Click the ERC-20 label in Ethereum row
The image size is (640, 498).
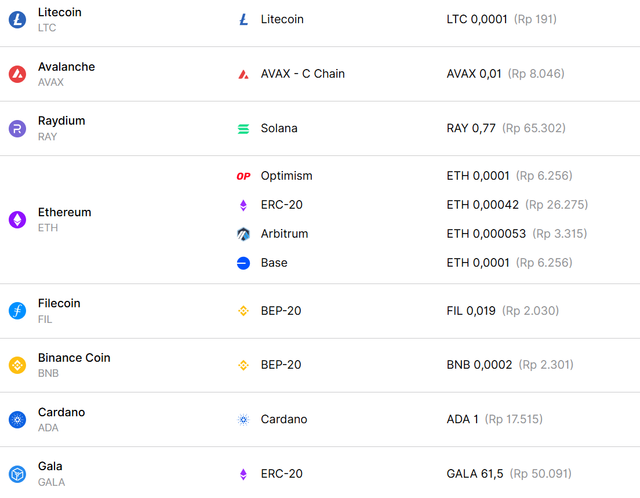click(x=282, y=205)
